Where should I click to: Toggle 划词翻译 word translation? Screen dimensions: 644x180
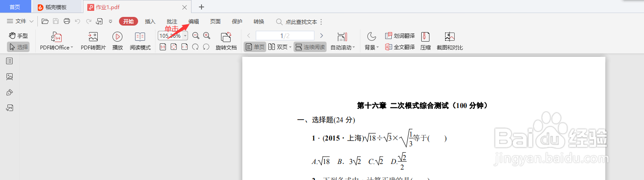400,36
